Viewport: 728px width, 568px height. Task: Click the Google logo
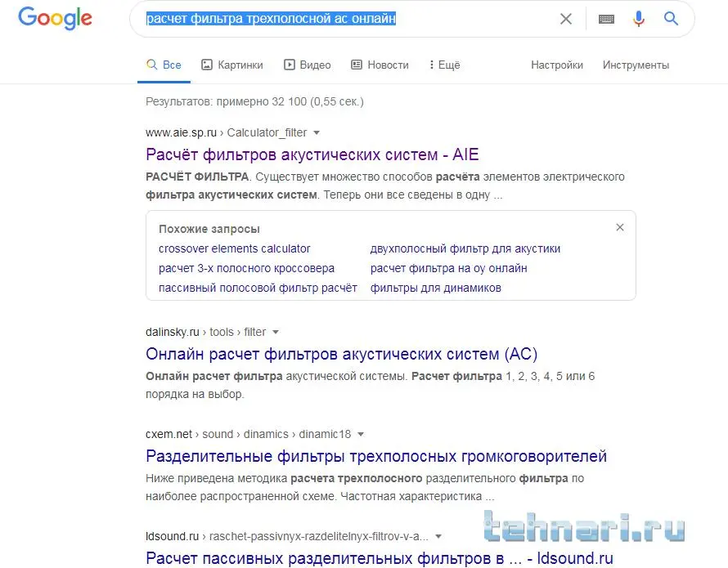55,19
